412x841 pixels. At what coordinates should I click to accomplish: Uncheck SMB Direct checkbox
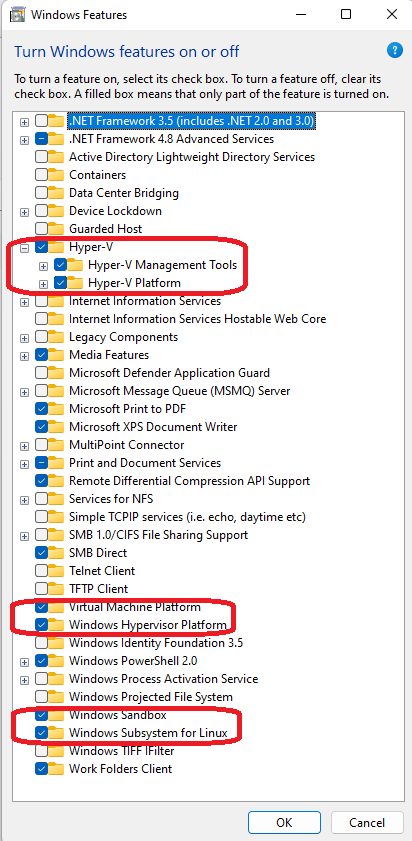pyautogui.click(x=41, y=552)
